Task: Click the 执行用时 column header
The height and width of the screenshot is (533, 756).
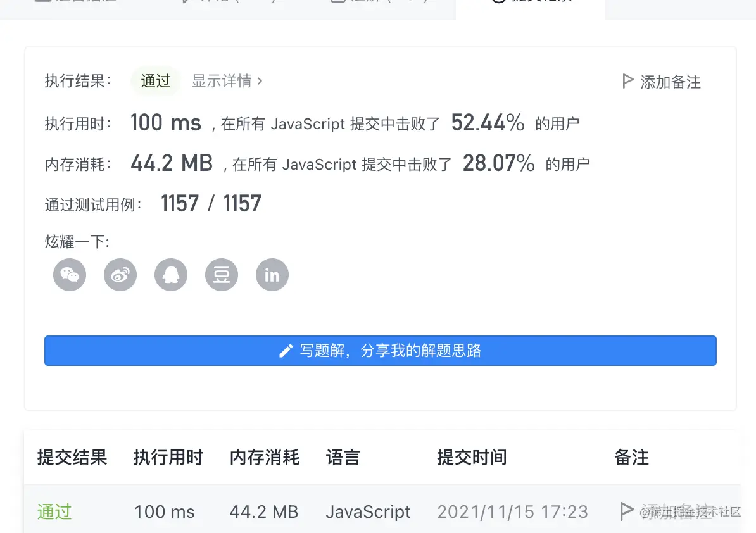Action: tap(168, 457)
